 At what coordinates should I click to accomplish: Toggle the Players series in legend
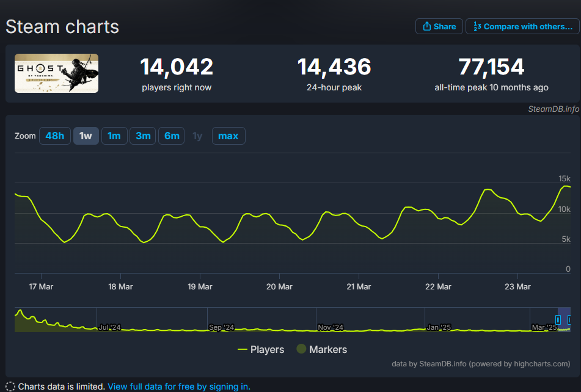click(x=261, y=349)
